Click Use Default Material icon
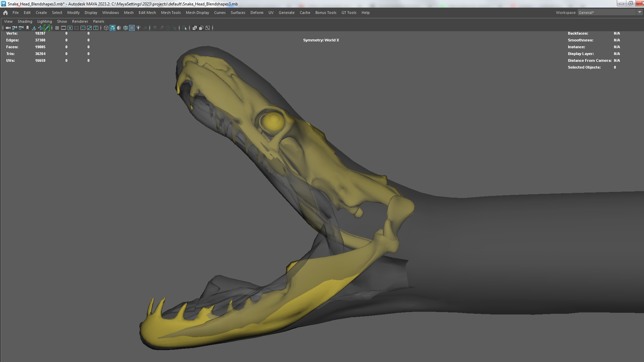644x362 pixels. point(119,28)
